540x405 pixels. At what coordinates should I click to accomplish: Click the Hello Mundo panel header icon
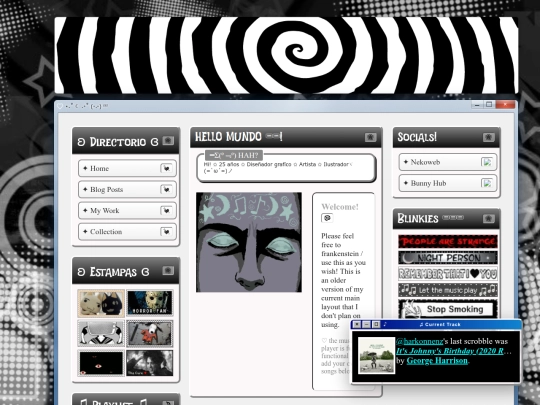click(x=371, y=137)
